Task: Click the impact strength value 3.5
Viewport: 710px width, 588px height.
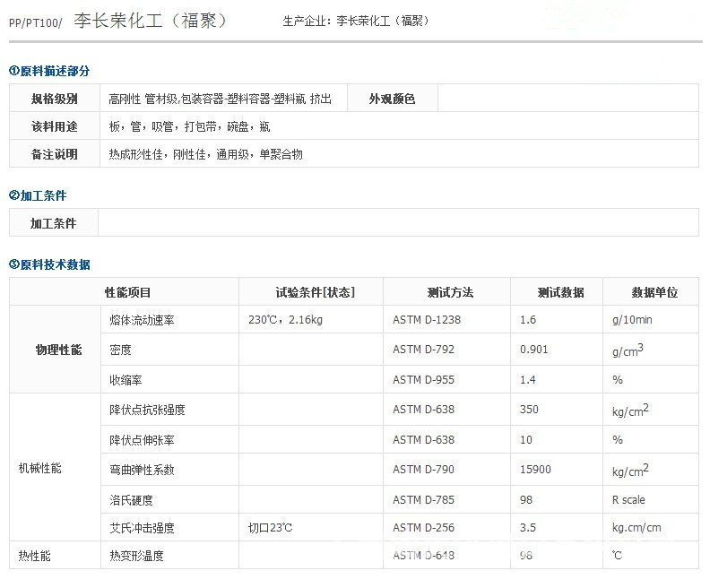Action: pos(528,527)
